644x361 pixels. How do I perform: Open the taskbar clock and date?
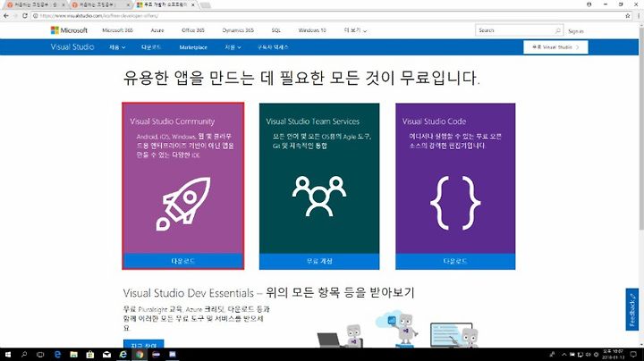click(613, 355)
